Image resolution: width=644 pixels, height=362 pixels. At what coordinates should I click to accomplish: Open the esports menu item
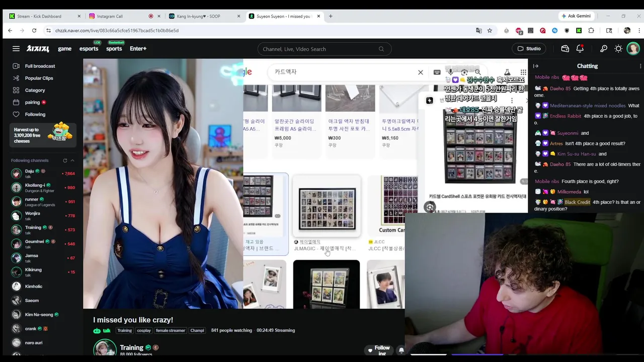(x=89, y=49)
